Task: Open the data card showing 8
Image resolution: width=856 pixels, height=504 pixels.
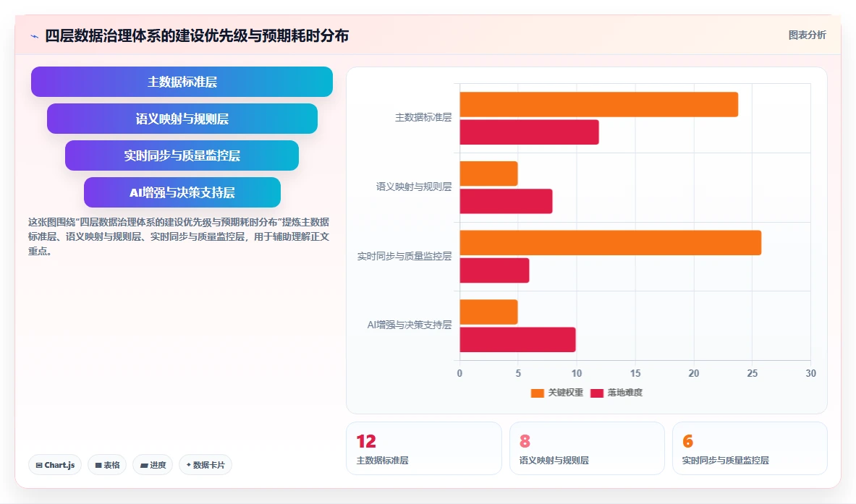Action: click(x=587, y=448)
